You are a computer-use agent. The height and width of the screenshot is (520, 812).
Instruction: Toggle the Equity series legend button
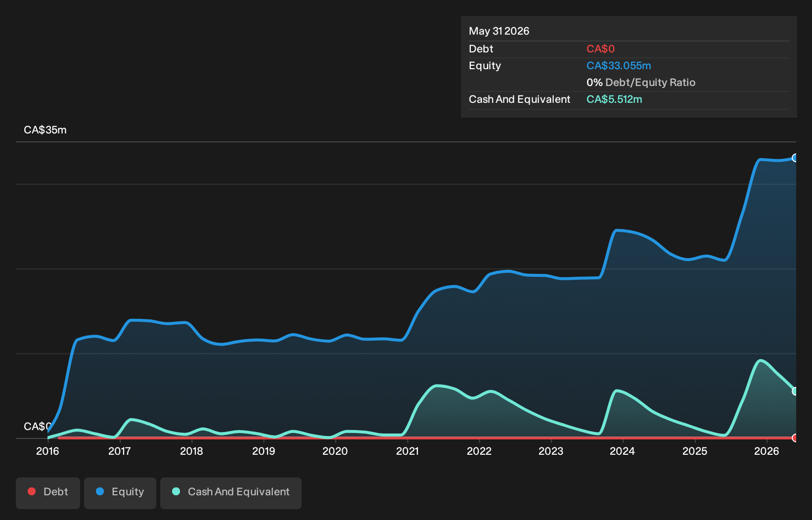(120, 493)
